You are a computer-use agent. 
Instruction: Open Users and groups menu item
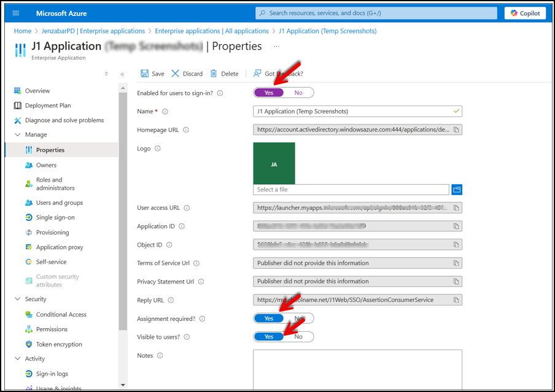click(x=60, y=202)
